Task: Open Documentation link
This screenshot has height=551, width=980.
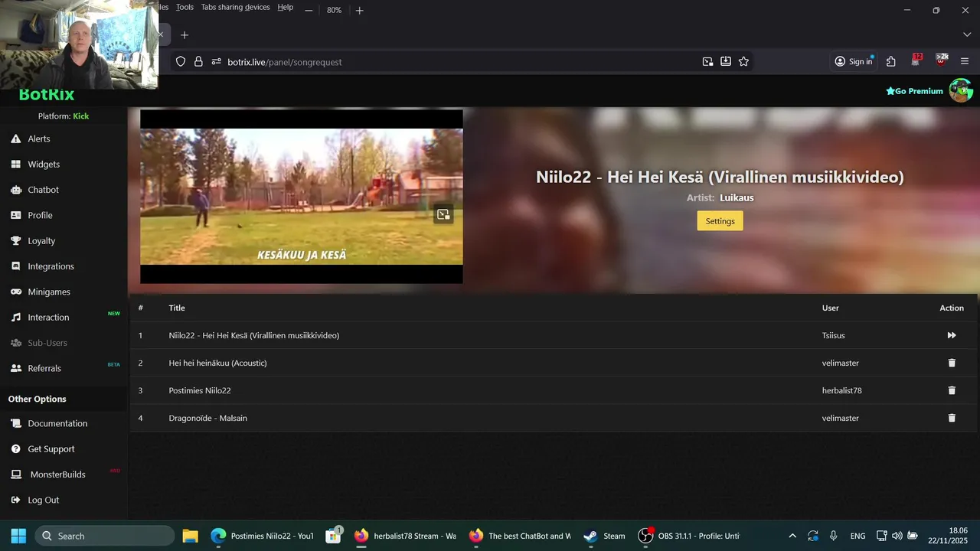Action: pyautogui.click(x=57, y=423)
